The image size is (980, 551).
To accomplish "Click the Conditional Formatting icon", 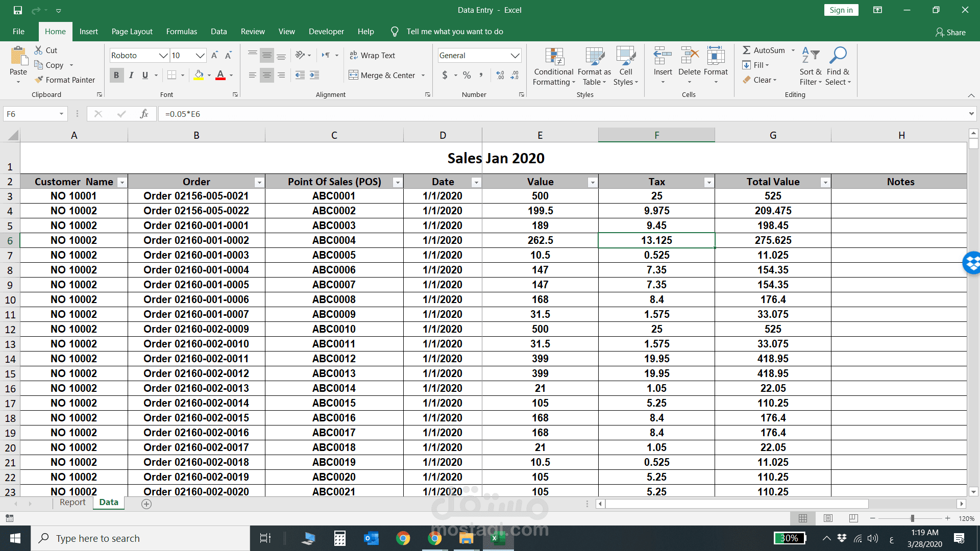I will (x=554, y=57).
